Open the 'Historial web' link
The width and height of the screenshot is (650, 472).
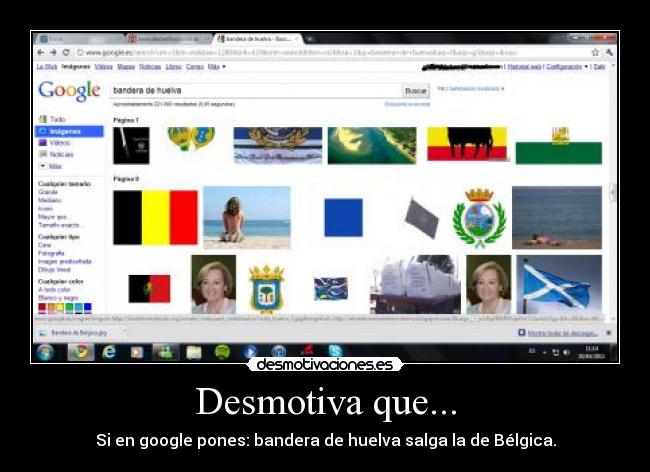[525, 66]
